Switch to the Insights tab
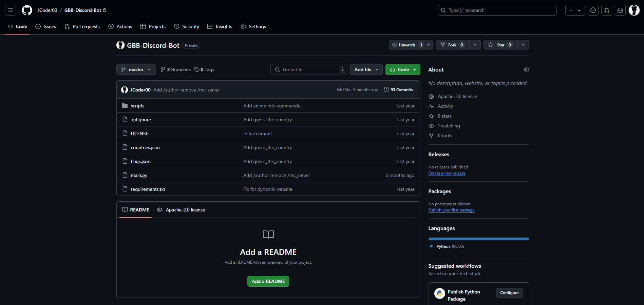Viewport: 644px width, 305px height. pyautogui.click(x=220, y=26)
